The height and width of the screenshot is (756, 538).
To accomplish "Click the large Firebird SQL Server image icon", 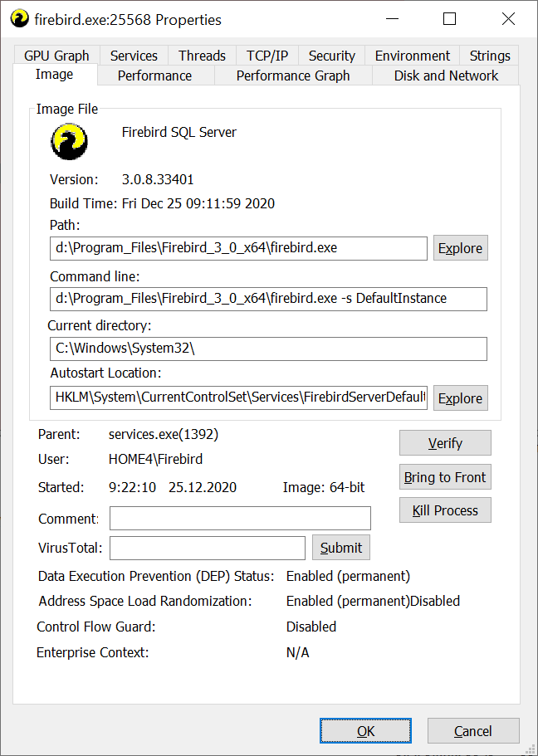I will click(x=69, y=141).
